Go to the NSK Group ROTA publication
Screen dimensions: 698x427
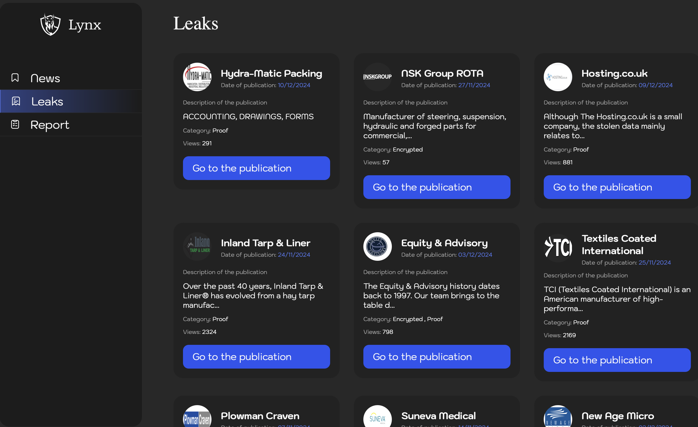436,187
